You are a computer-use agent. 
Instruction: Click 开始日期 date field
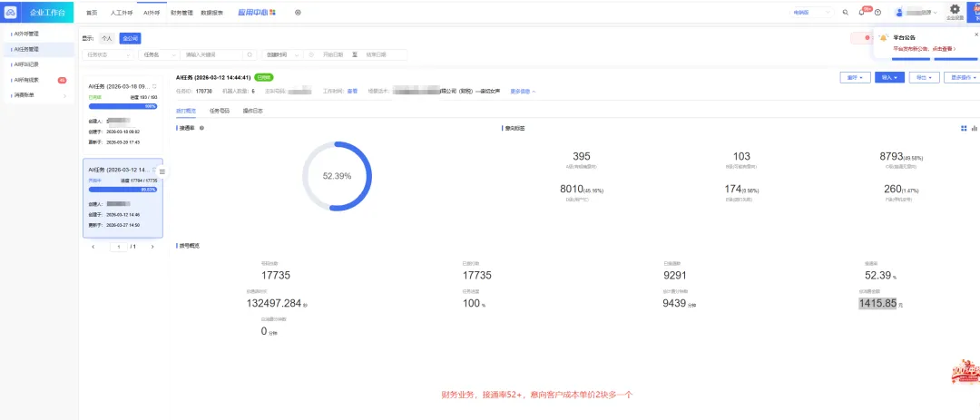[333, 55]
